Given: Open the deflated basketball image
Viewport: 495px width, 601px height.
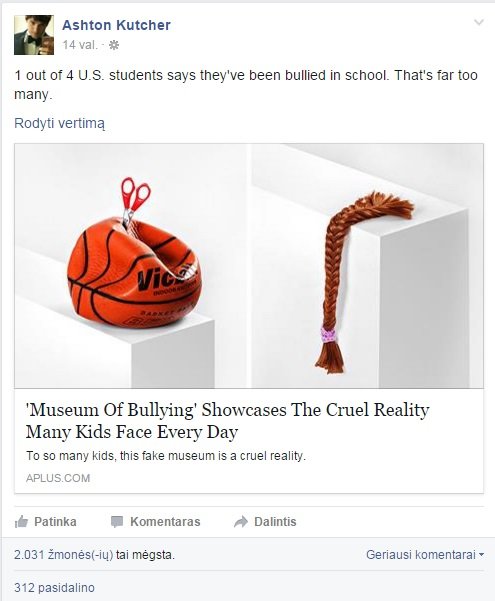Looking at the screenshot, I should coord(133,266).
